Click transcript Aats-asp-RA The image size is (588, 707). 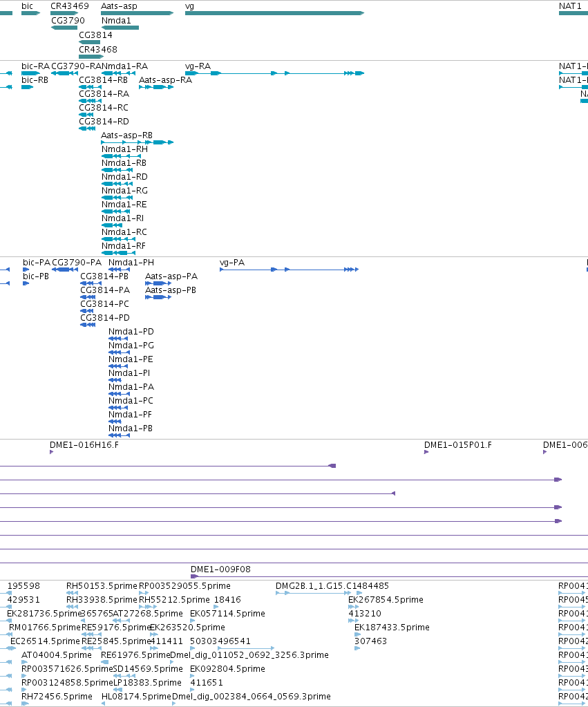click(166, 80)
